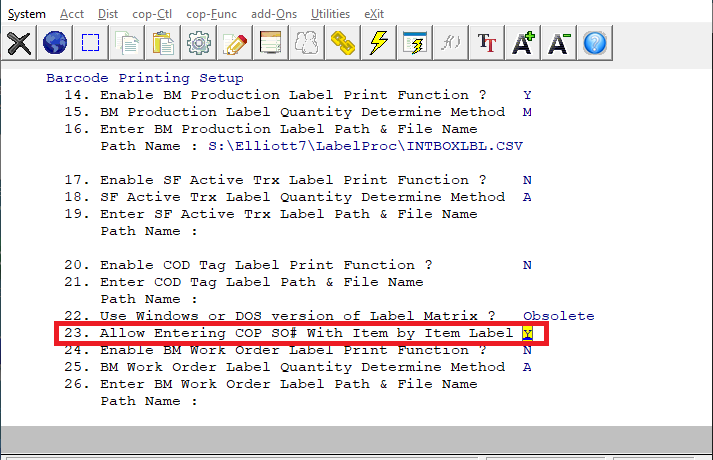The height and width of the screenshot is (460, 713).
Task: Click the Barcode Printing Setup heading
Action: 145,78
